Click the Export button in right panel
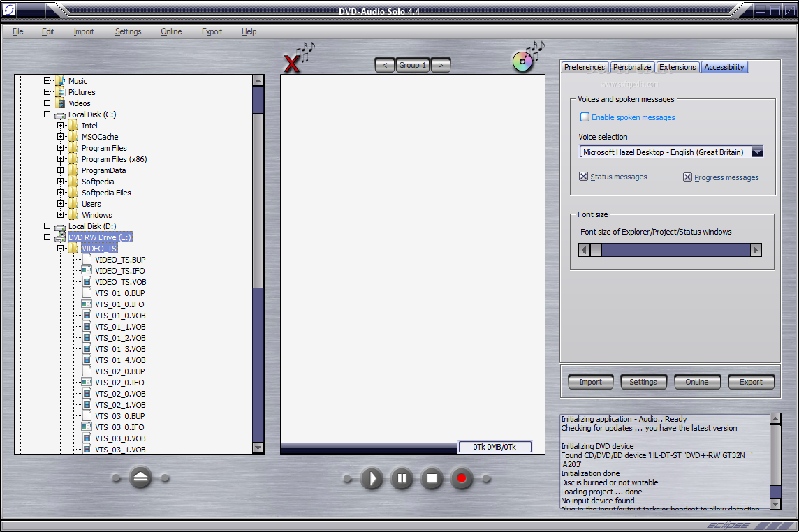 (751, 382)
